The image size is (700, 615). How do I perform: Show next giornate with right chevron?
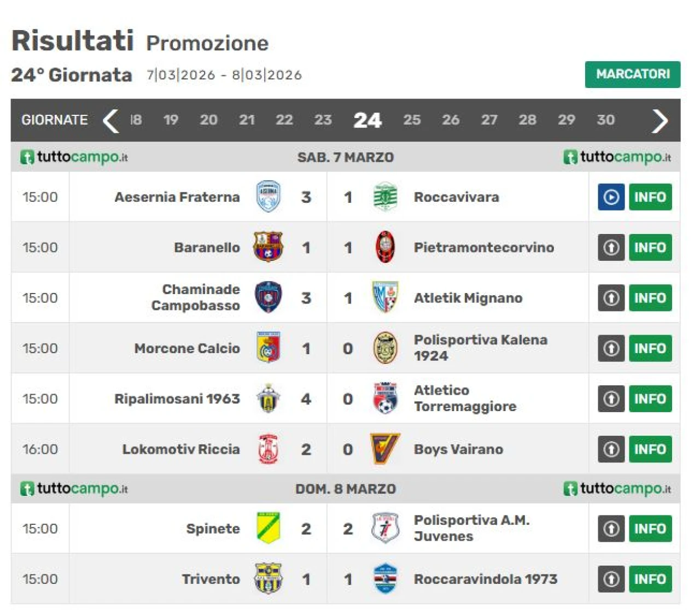660,120
